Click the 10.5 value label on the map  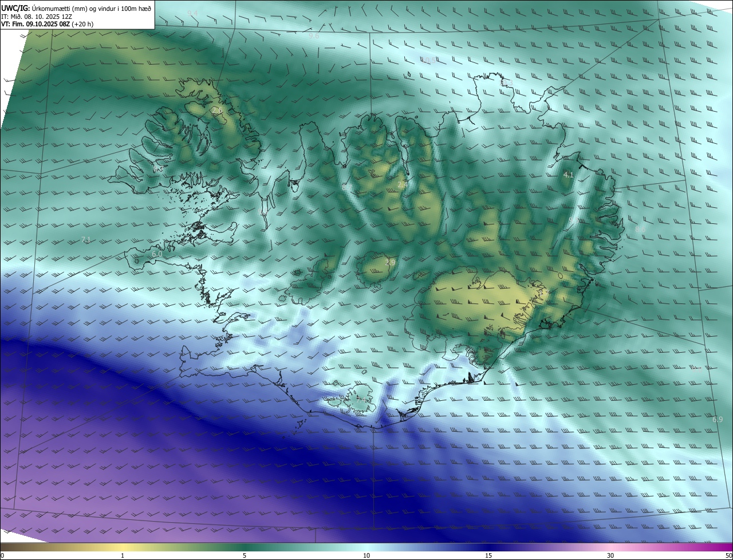(x=428, y=60)
